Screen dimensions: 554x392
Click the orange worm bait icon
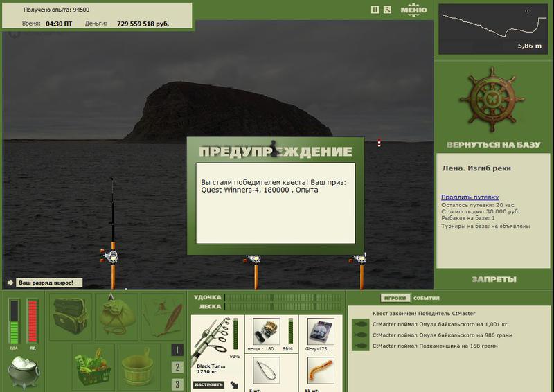pos(321,370)
